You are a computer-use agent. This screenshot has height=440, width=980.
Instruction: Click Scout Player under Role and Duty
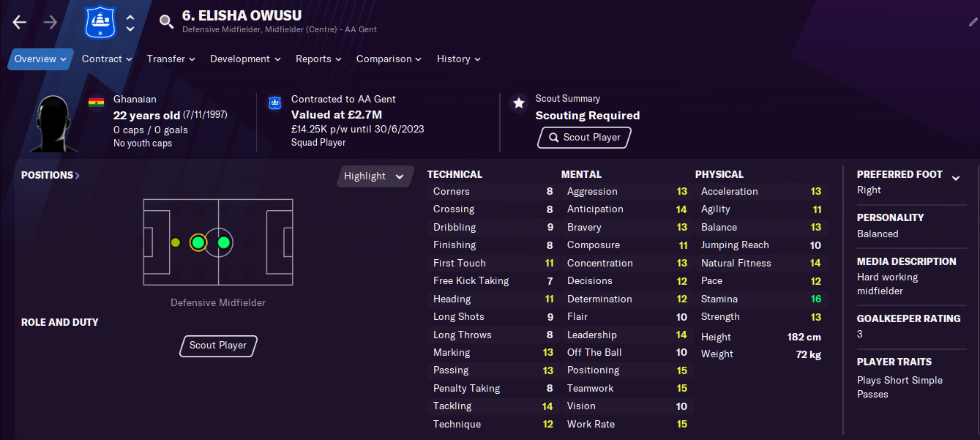tap(218, 346)
